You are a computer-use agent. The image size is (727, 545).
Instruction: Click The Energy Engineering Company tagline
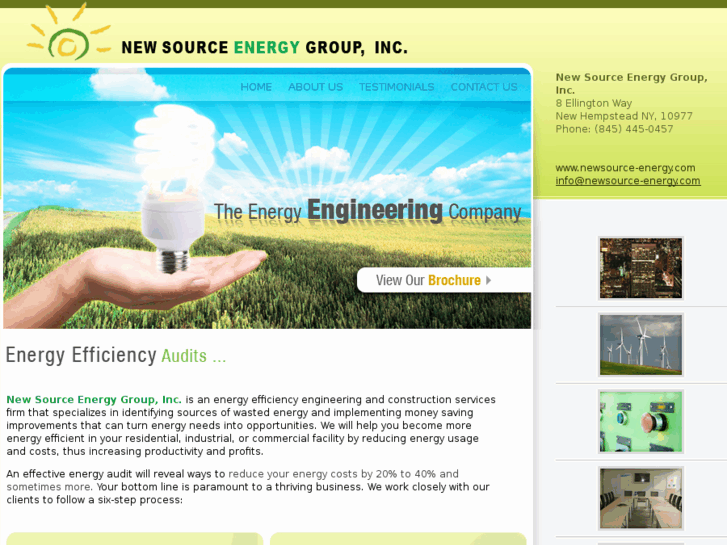coord(368,211)
